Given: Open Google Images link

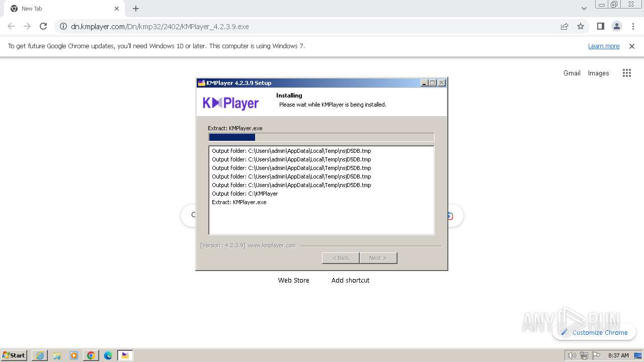Looking at the screenshot, I should tap(598, 73).
